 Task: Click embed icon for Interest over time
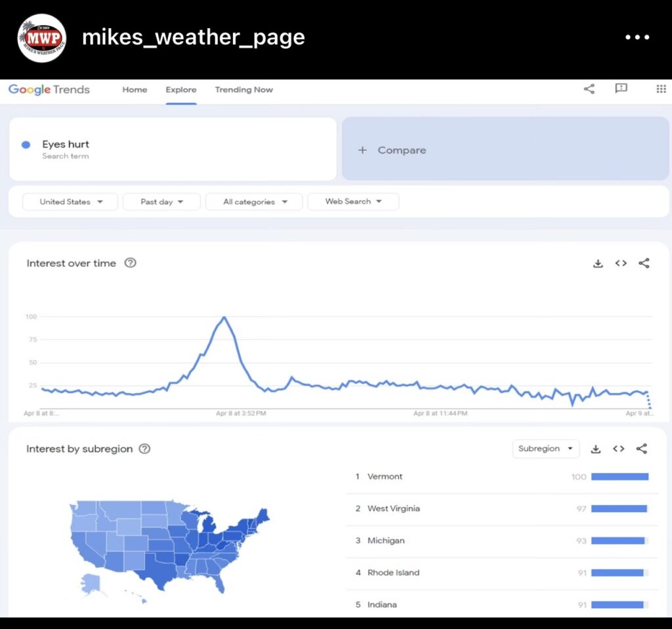click(621, 263)
